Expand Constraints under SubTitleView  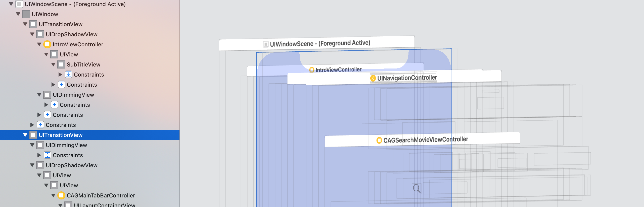point(60,75)
